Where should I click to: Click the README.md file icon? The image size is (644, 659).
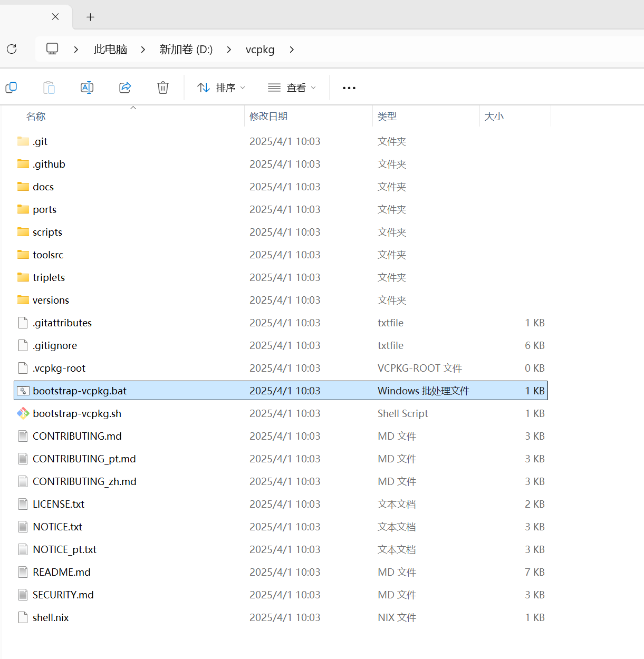pyautogui.click(x=23, y=572)
